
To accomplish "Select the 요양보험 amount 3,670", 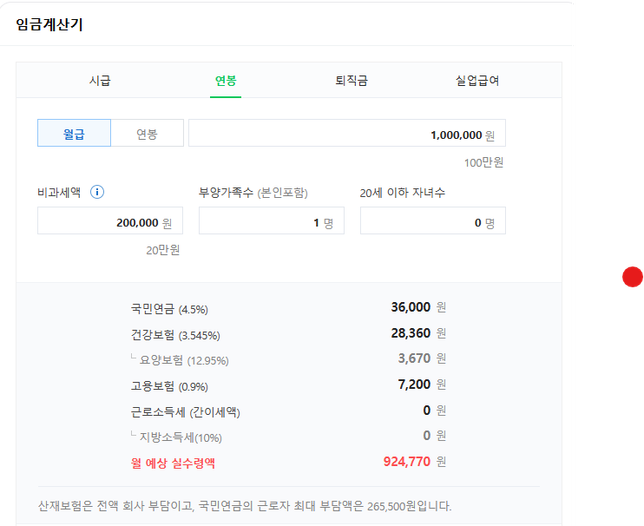I will (x=414, y=358).
